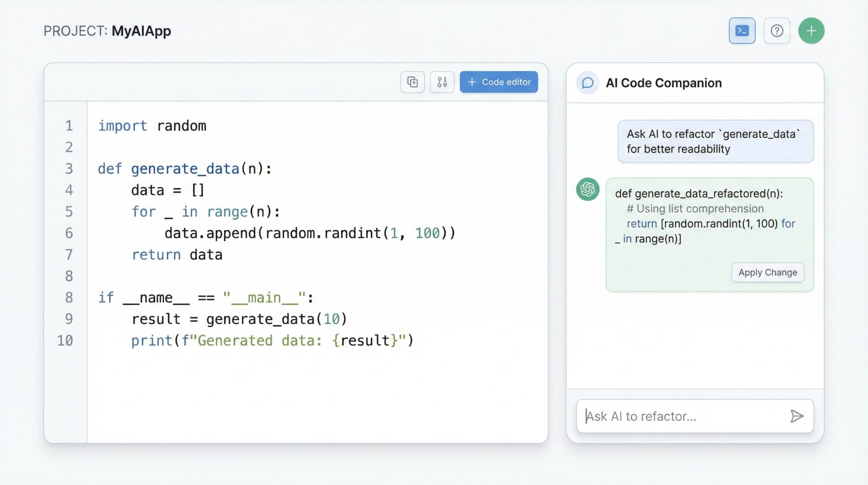
Task: Click the AI Code Companion panel header
Action: [x=664, y=83]
